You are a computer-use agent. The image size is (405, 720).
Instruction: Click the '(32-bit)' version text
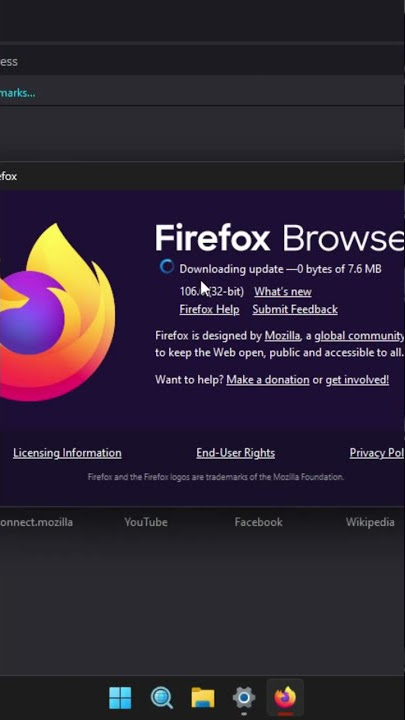point(226,292)
